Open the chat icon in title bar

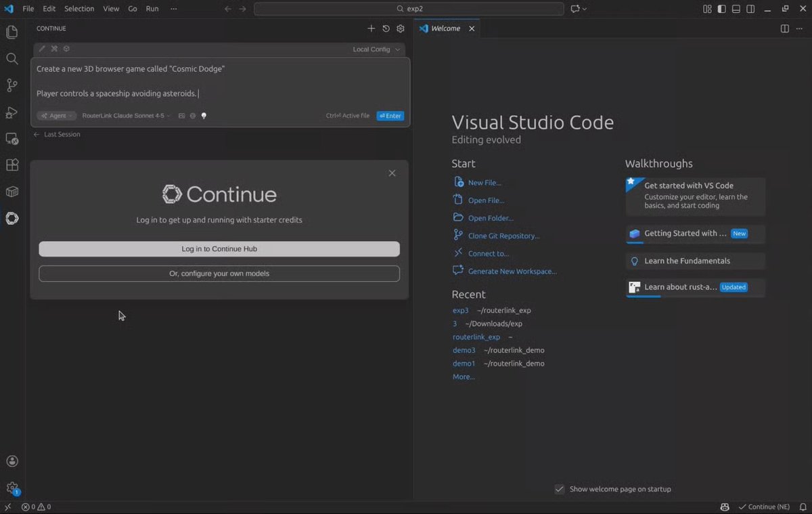[x=575, y=9]
